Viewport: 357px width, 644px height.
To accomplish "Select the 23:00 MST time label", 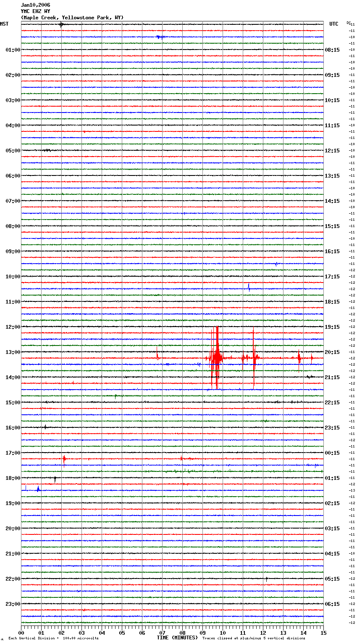I will 13,604.
